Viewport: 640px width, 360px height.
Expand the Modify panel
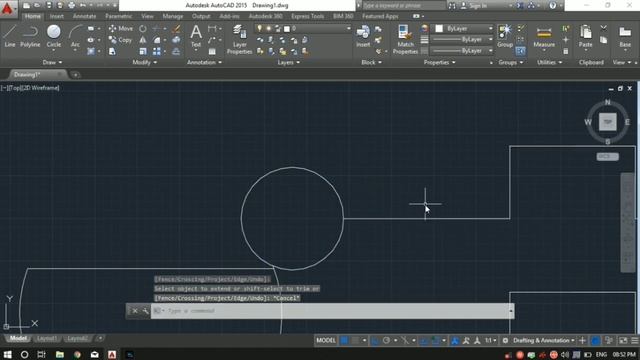(x=144, y=62)
